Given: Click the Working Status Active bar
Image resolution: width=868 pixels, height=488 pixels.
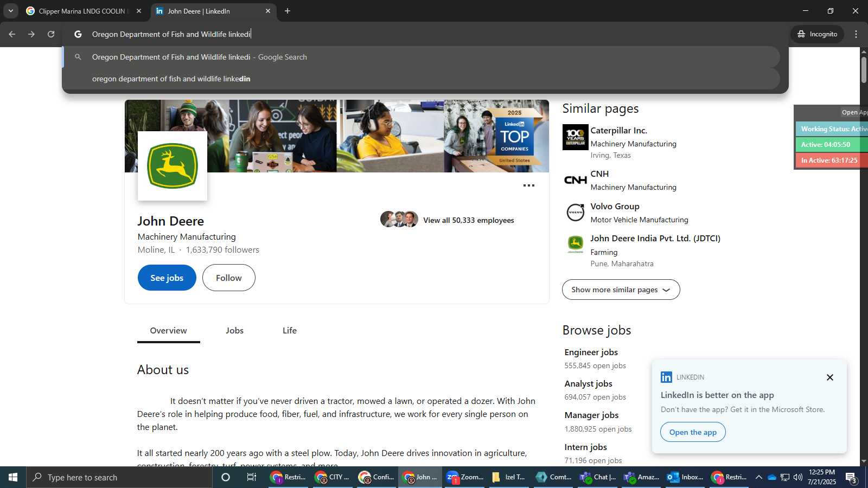Looking at the screenshot, I should tap(832, 129).
